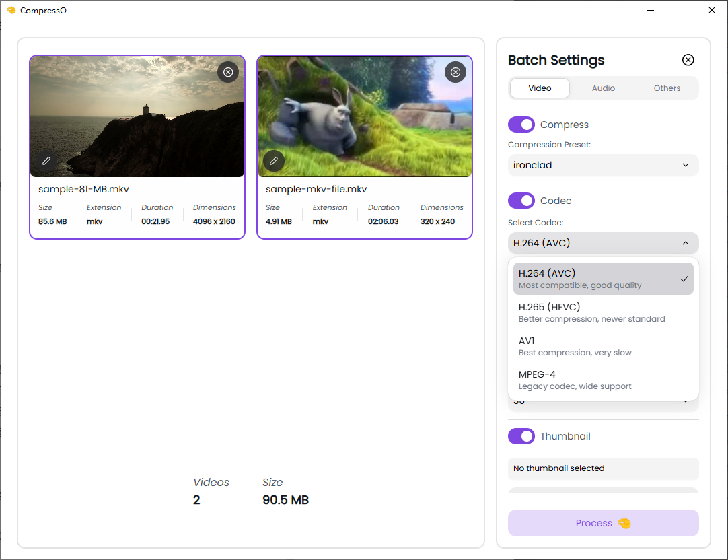
Task: Edit sample-81-MB.mkv with pencil icon
Action: pos(46,161)
